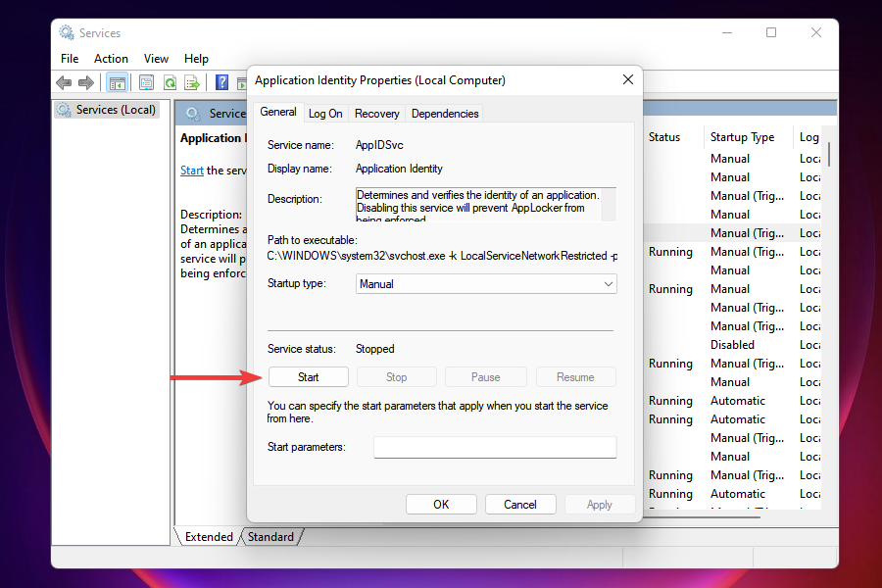Click the services list horizontal scrollbar
The width and height of the screenshot is (882, 588).
(701, 516)
